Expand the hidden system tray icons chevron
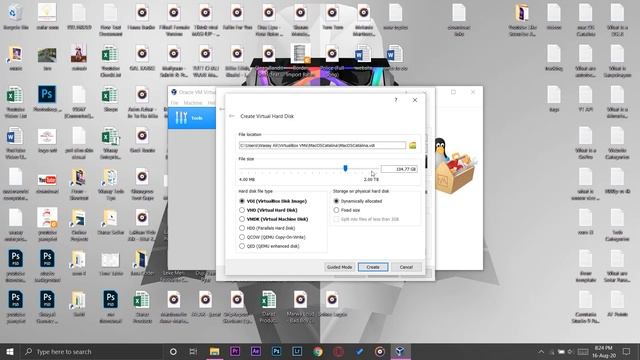The height and width of the screenshot is (360, 640). coord(541,352)
